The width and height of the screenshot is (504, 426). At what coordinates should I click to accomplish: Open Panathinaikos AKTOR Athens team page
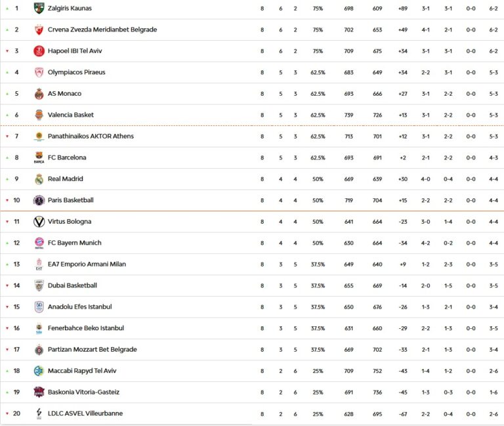pos(91,137)
